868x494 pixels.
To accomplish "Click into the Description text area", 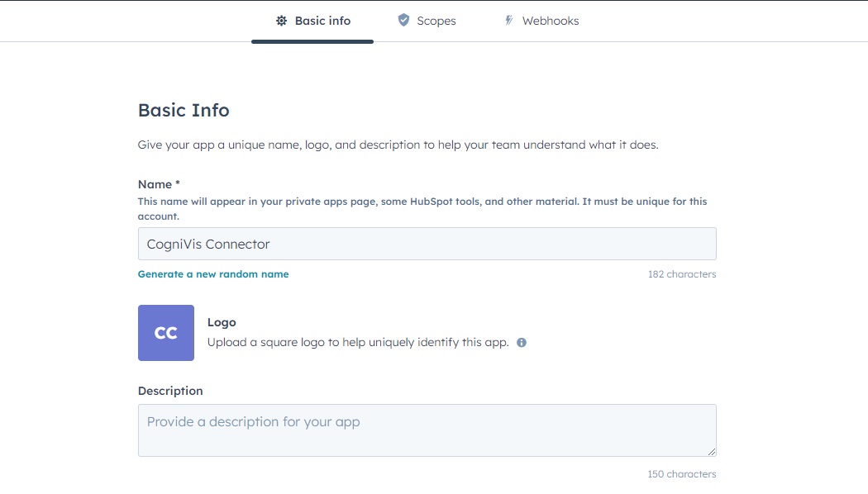I will [x=427, y=430].
